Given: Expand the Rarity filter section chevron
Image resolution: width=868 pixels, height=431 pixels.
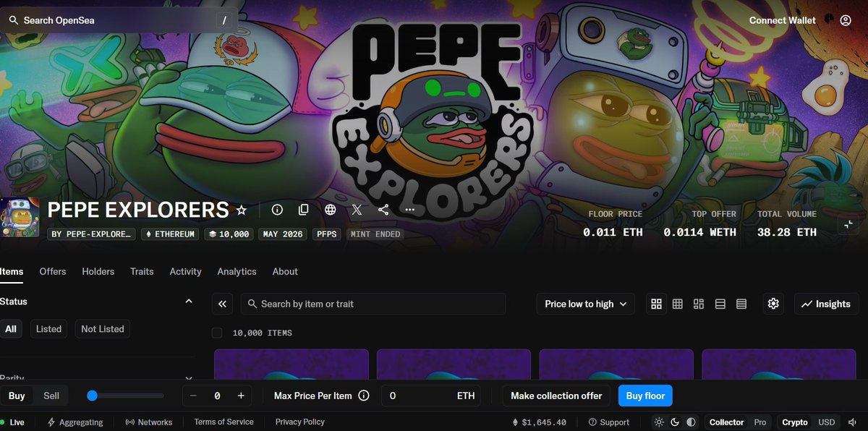Looking at the screenshot, I should click(189, 377).
